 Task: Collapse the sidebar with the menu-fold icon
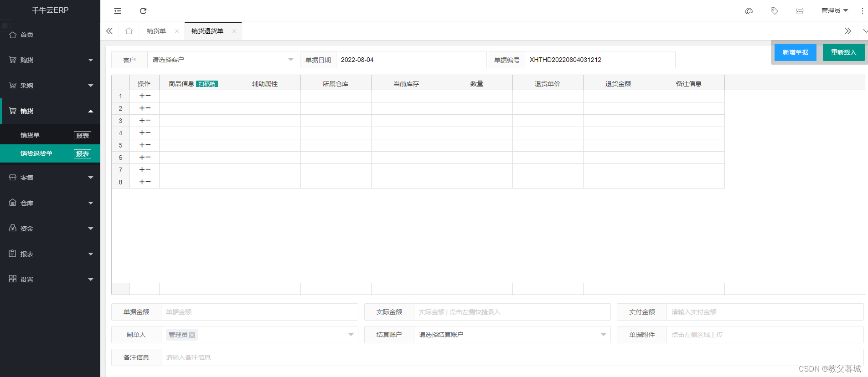(118, 11)
